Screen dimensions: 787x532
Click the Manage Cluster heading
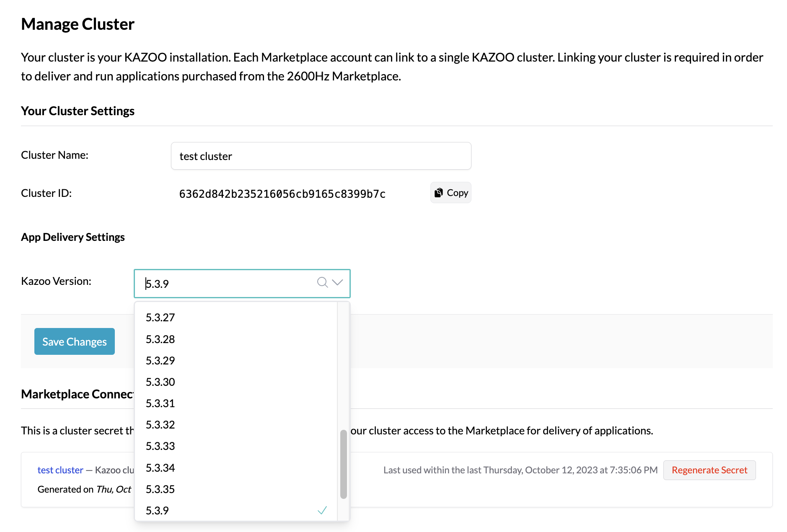[78, 24]
